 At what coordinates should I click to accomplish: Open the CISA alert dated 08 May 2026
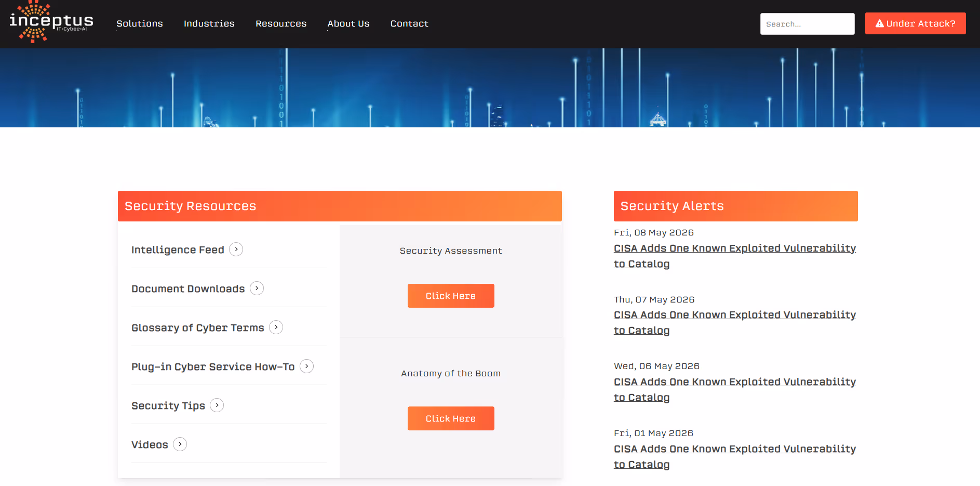coord(735,256)
